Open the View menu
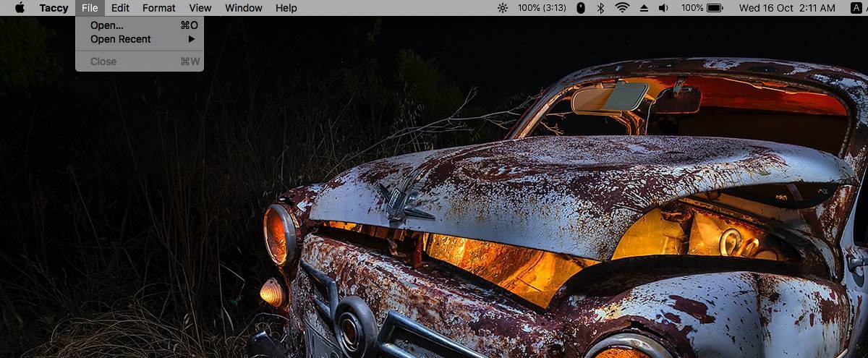This screenshot has height=358, width=868. [200, 8]
